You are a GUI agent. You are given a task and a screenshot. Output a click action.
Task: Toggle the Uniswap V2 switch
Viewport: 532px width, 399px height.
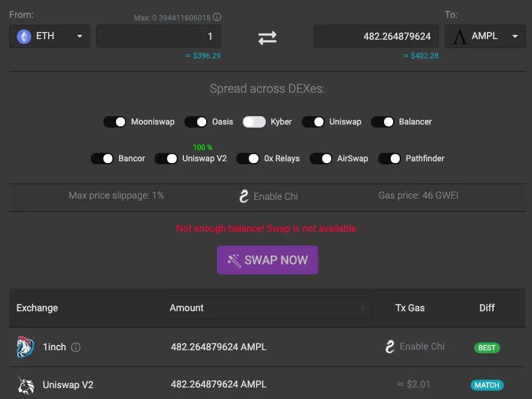(166, 159)
